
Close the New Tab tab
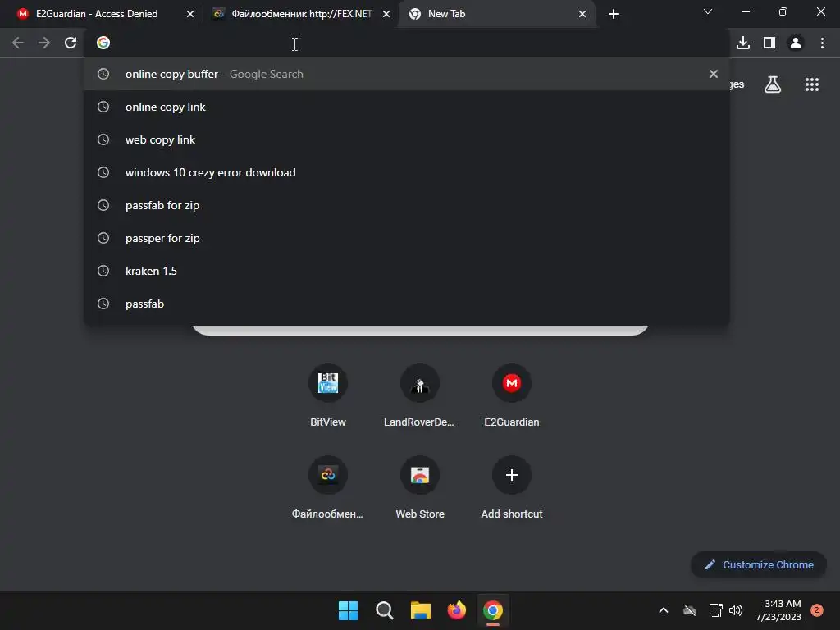(x=582, y=14)
